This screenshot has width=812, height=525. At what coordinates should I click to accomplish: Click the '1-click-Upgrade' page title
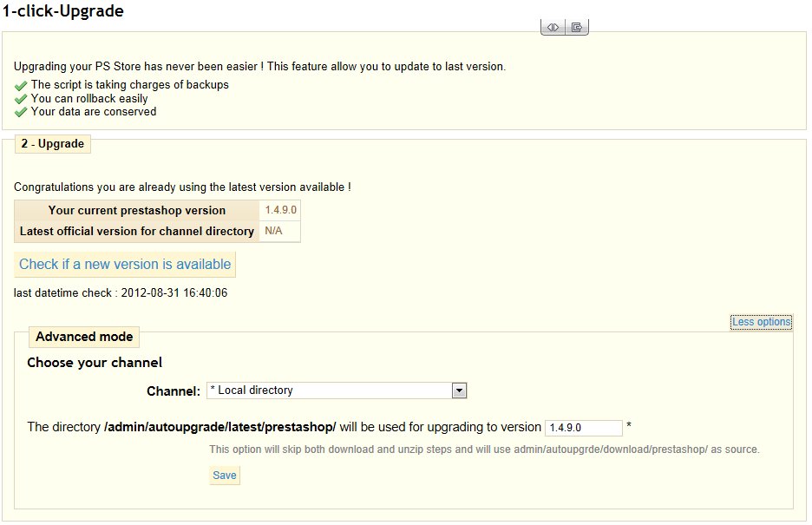(63, 11)
